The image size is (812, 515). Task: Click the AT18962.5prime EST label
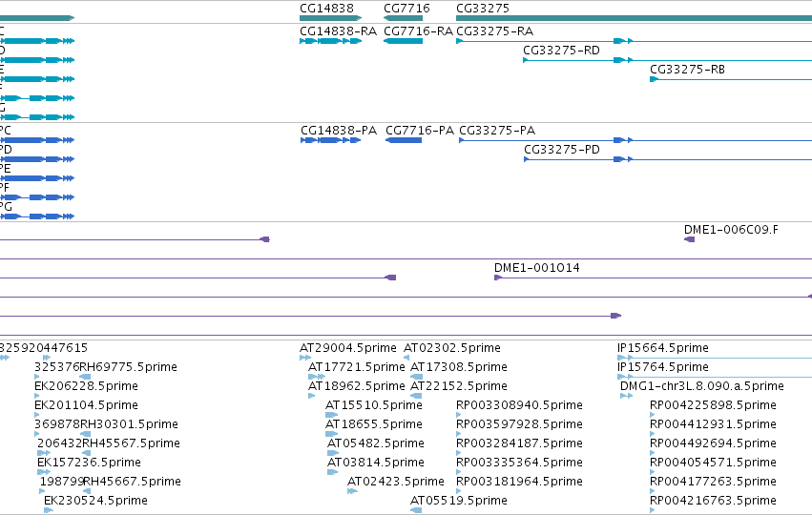[356, 386]
